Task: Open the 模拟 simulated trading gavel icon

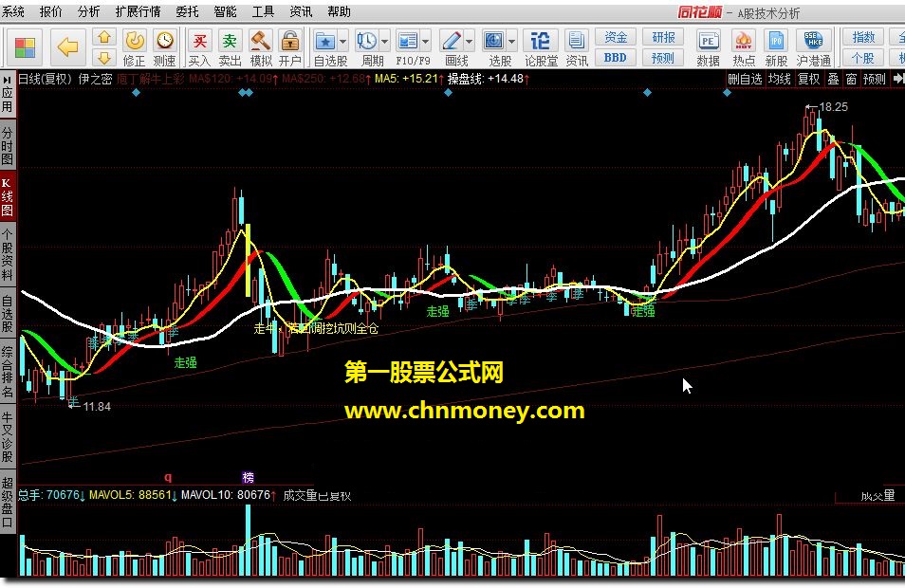Action: [261, 47]
